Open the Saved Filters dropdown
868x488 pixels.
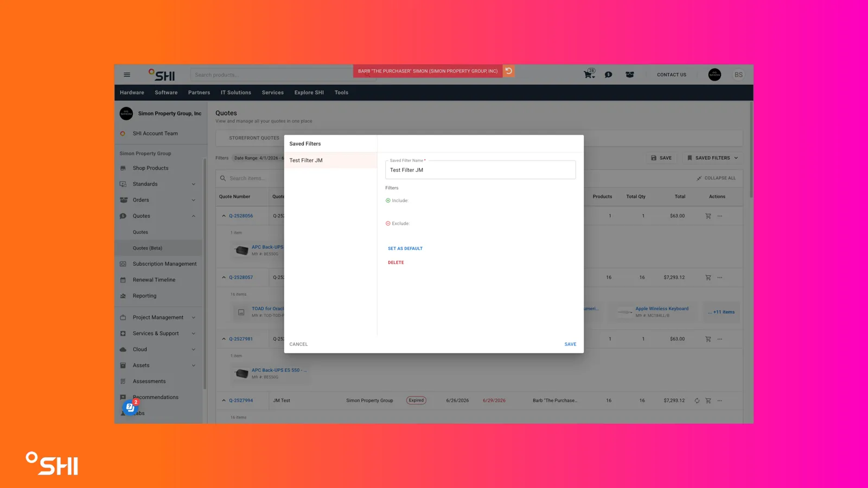tap(712, 158)
